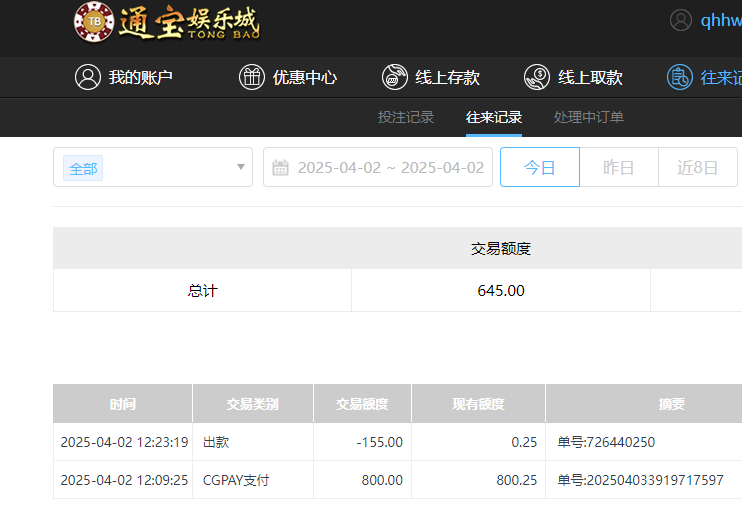Click the My Account person icon
Viewport: 742px width, 511px height.
pyautogui.click(x=88, y=77)
